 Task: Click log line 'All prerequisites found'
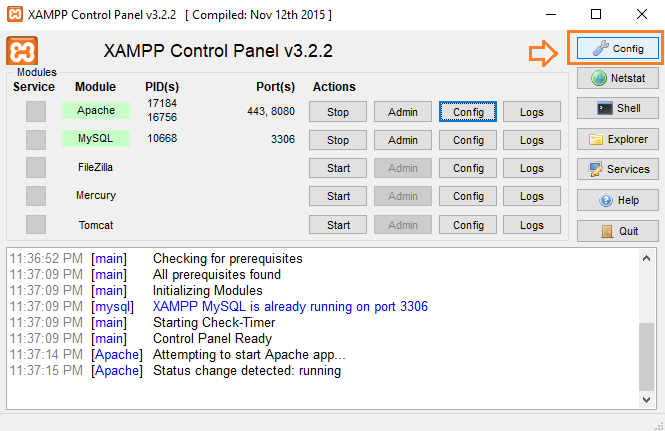[x=217, y=274]
